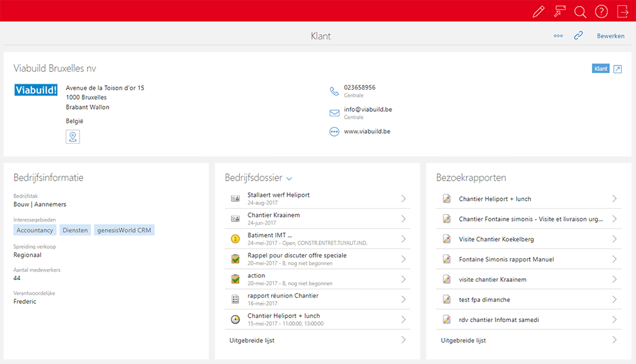Open the search magnifier icon

[580, 12]
